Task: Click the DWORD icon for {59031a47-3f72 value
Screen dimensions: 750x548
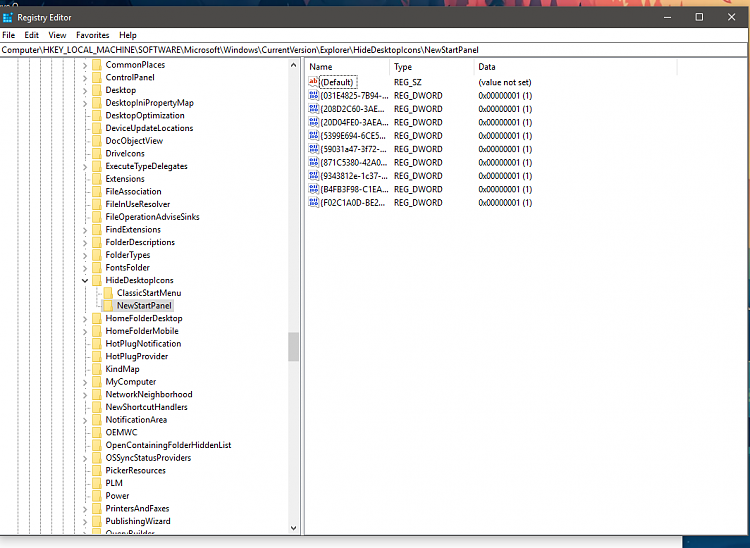Action: coord(313,149)
